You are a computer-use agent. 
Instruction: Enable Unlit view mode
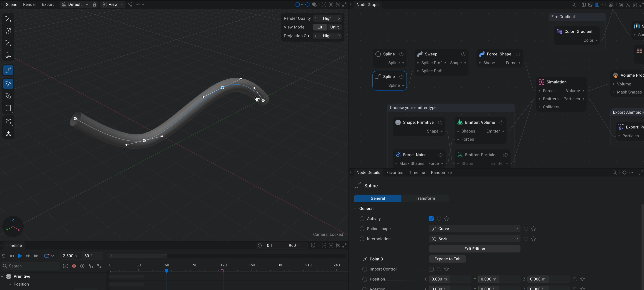click(334, 27)
